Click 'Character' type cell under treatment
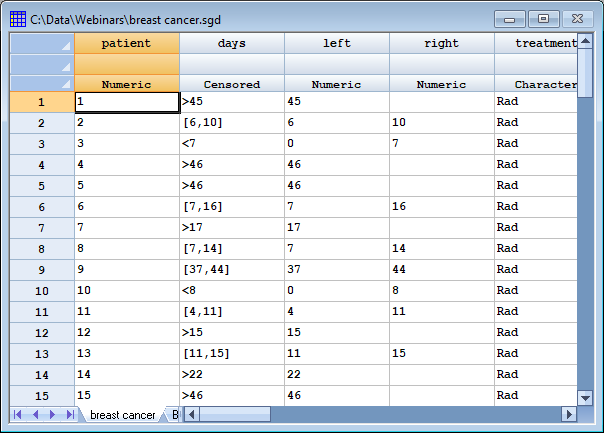 coord(540,85)
